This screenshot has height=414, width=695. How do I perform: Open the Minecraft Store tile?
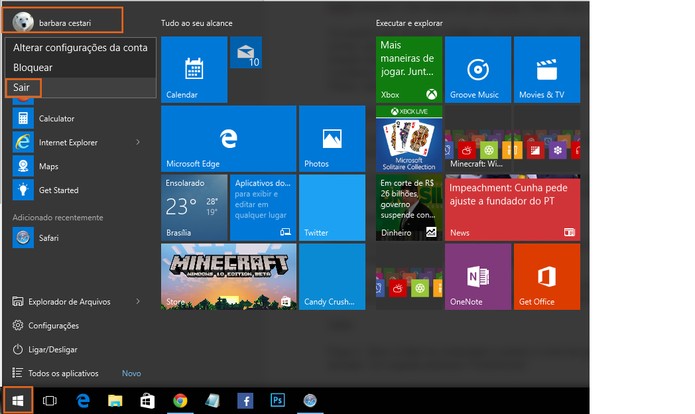coord(229,277)
